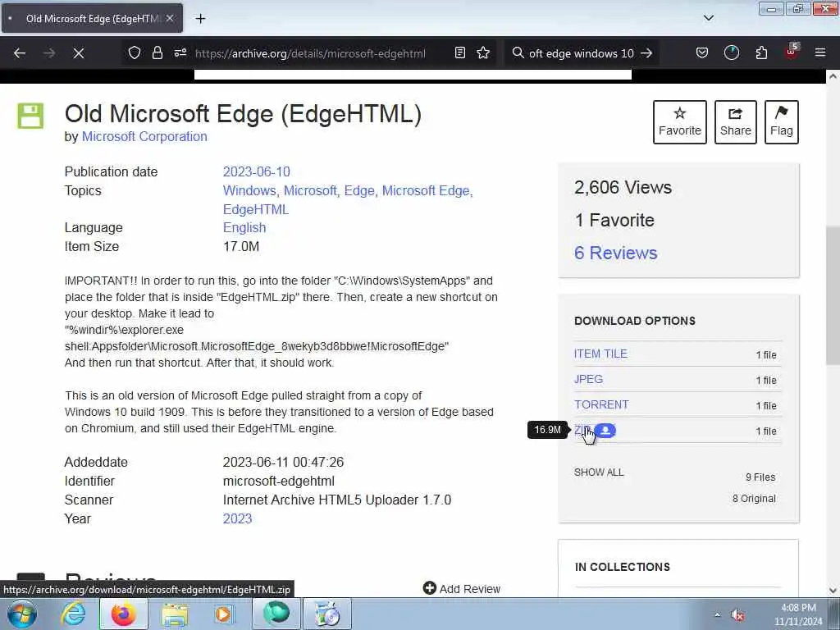Click the 8 Original count text
The height and width of the screenshot is (630, 840).
coord(754,498)
